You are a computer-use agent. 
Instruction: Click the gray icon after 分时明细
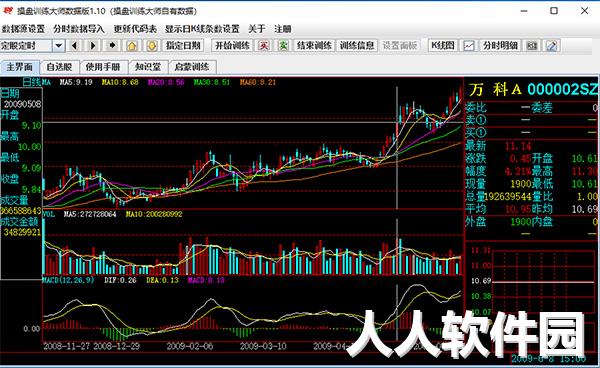pos(532,46)
